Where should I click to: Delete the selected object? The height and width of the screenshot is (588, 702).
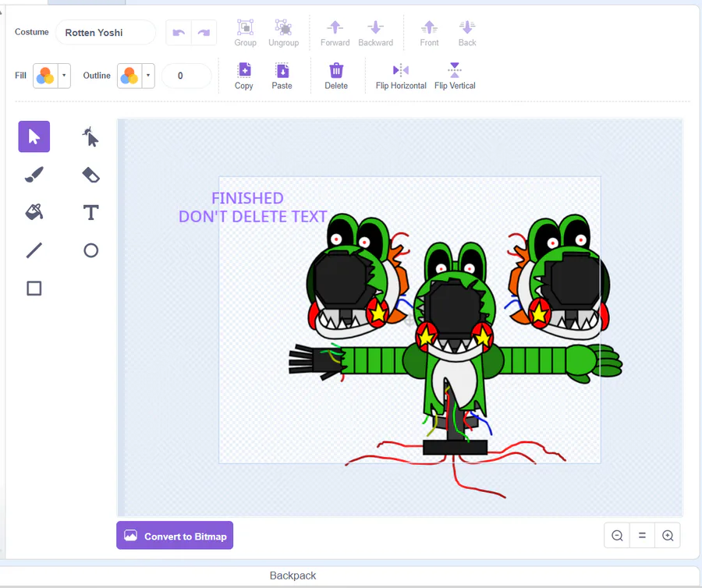pyautogui.click(x=336, y=76)
